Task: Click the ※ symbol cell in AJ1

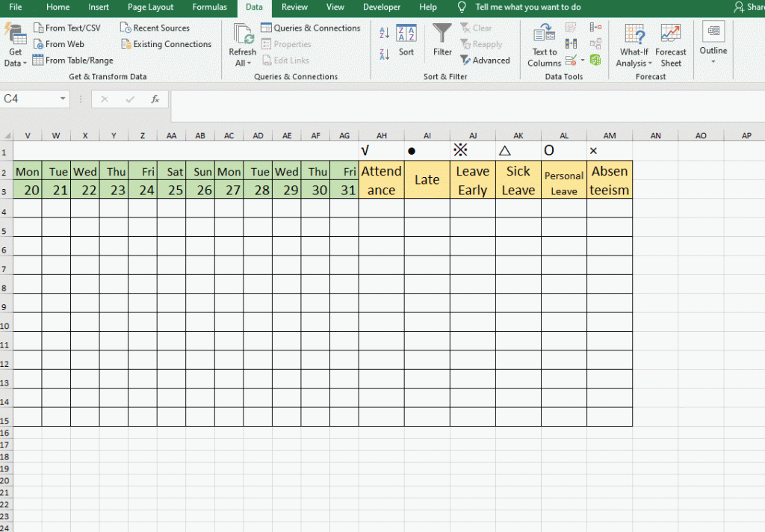Action: [x=473, y=151]
